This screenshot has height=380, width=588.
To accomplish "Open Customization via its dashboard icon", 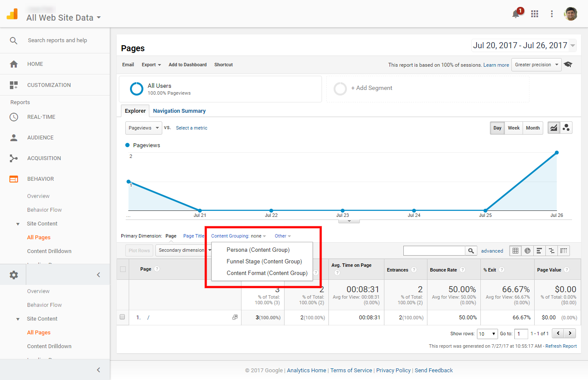I will pyautogui.click(x=14, y=85).
